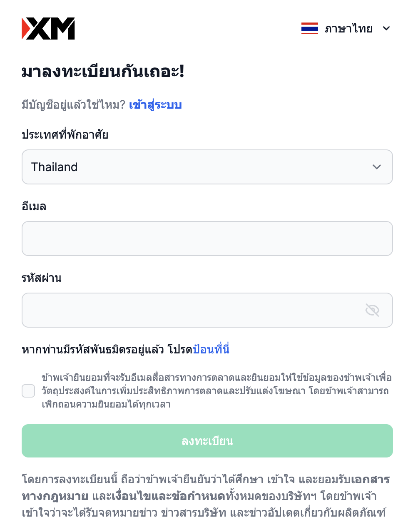Expand the language chevron arrow

(386, 28)
